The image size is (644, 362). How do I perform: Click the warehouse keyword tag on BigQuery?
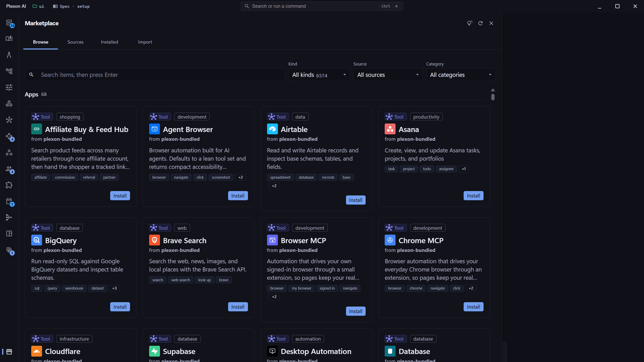click(x=74, y=288)
